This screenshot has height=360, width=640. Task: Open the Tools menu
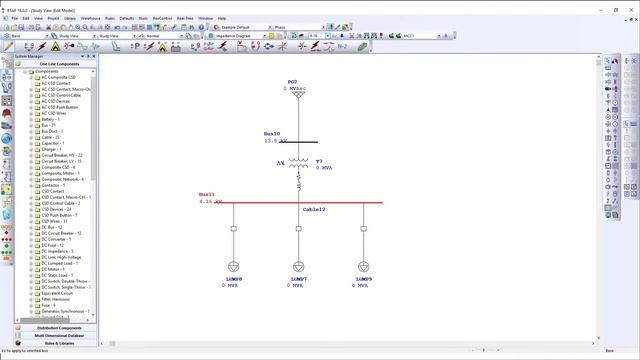point(143,18)
